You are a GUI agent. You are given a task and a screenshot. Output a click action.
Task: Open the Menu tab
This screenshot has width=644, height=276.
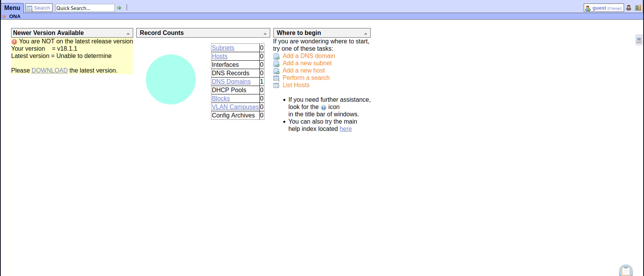tap(12, 8)
